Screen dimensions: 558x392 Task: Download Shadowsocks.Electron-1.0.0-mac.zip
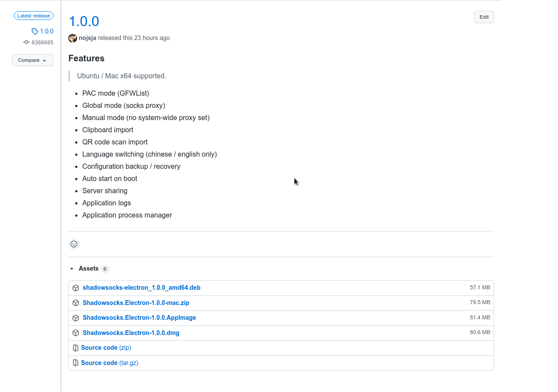(x=136, y=303)
